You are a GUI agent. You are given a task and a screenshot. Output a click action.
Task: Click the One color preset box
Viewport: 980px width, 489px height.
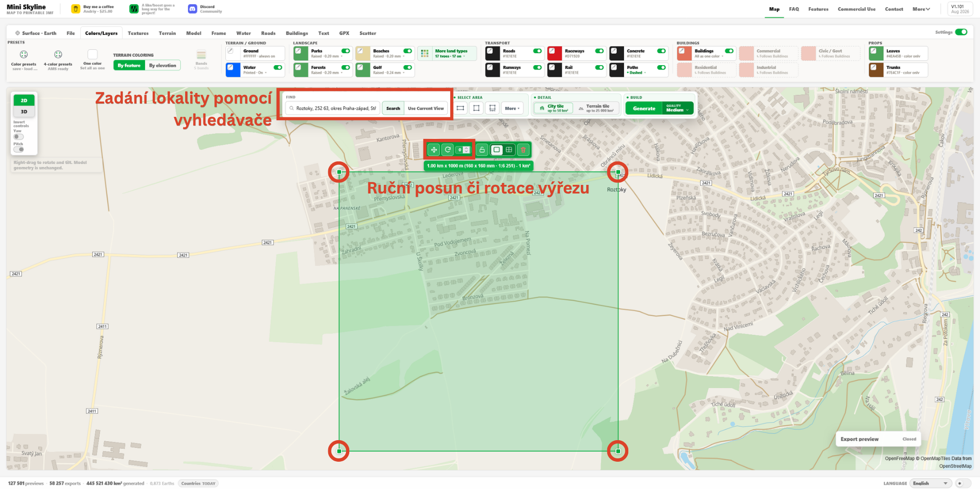tap(92, 55)
